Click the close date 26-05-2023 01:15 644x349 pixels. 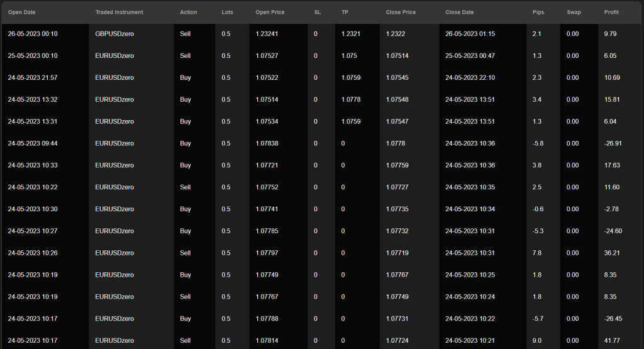470,34
